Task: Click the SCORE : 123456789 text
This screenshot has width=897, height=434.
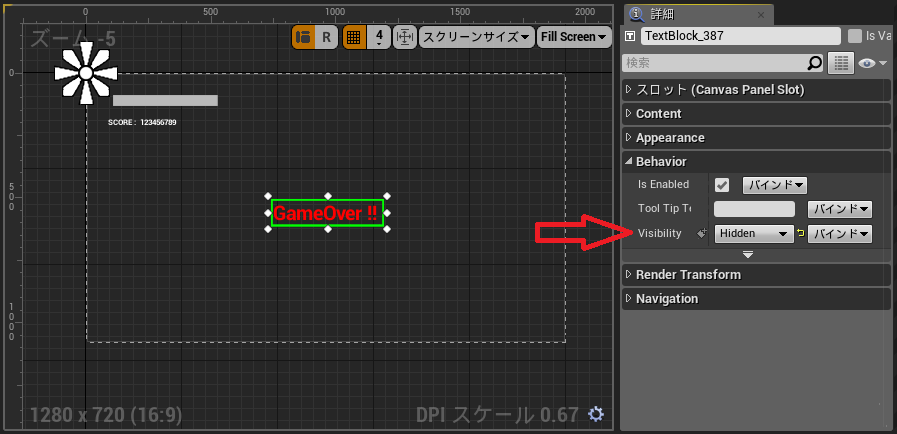Action: click(x=142, y=122)
